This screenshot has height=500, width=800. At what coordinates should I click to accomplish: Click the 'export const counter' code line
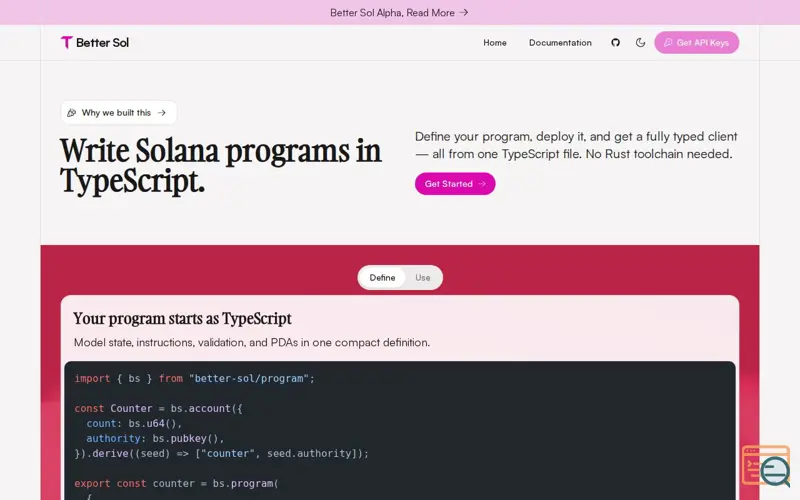177,483
